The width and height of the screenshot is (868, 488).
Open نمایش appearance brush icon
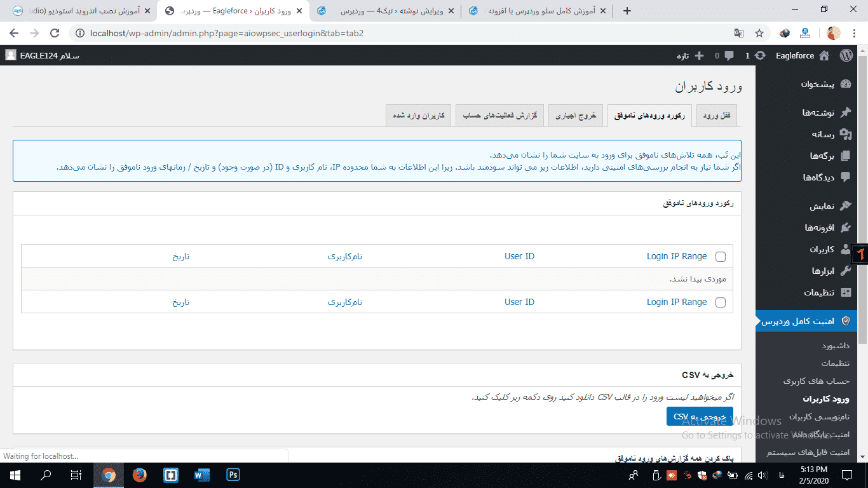point(845,206)
